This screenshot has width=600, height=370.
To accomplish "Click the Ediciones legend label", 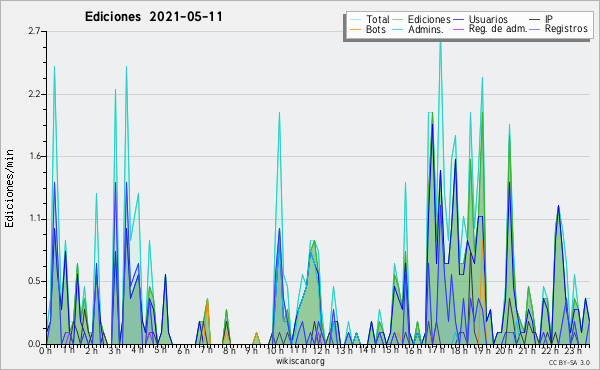I will (429, 19).
